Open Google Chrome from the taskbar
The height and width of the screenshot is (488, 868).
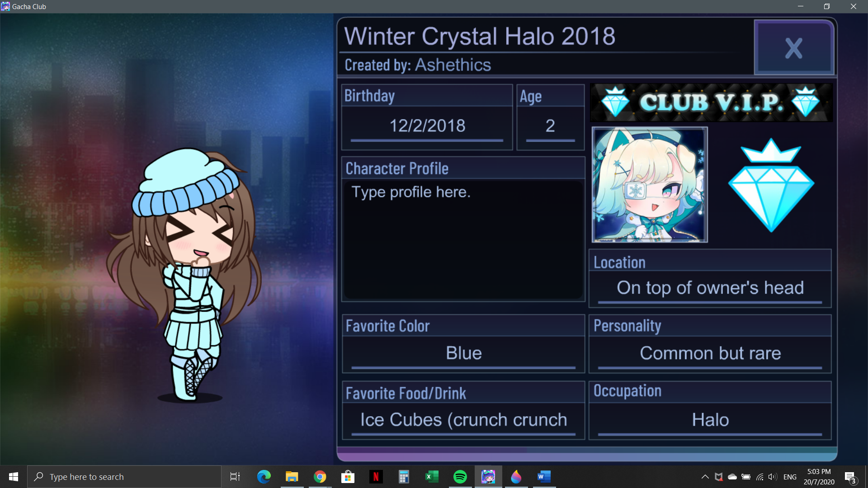[x=320, y=477]
